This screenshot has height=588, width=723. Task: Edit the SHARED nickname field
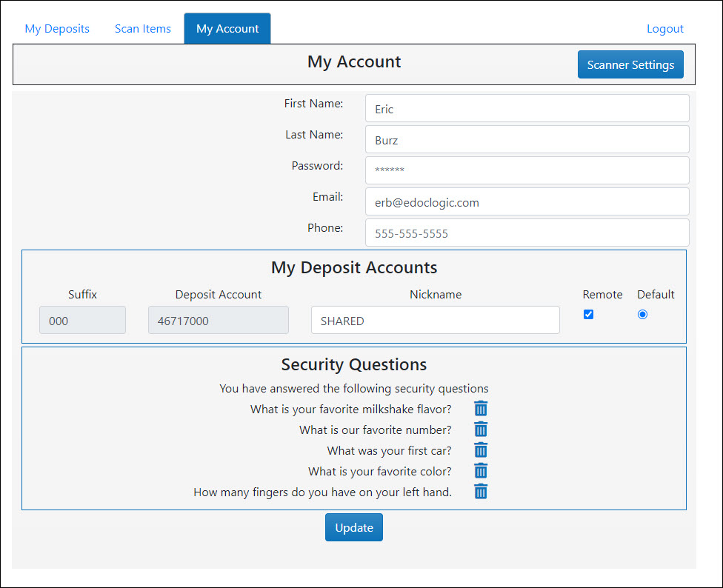tap(435, 320)
